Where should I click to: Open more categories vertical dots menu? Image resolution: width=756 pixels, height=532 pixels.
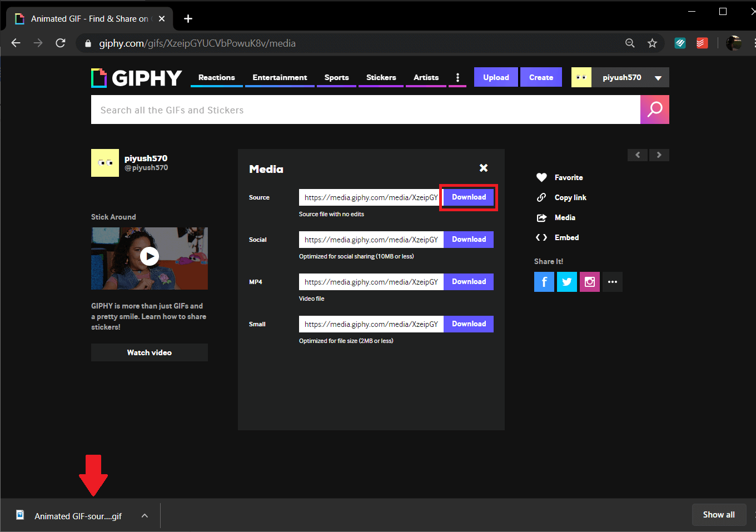457,78
